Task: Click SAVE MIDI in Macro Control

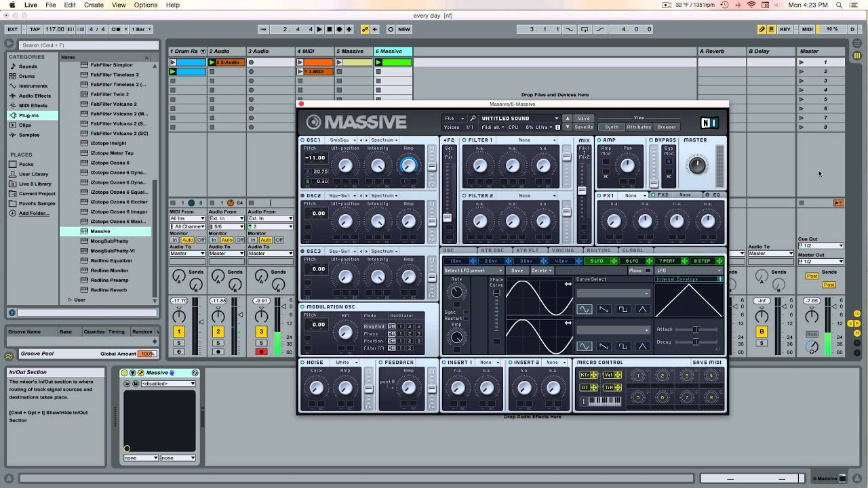Action: 707,363
